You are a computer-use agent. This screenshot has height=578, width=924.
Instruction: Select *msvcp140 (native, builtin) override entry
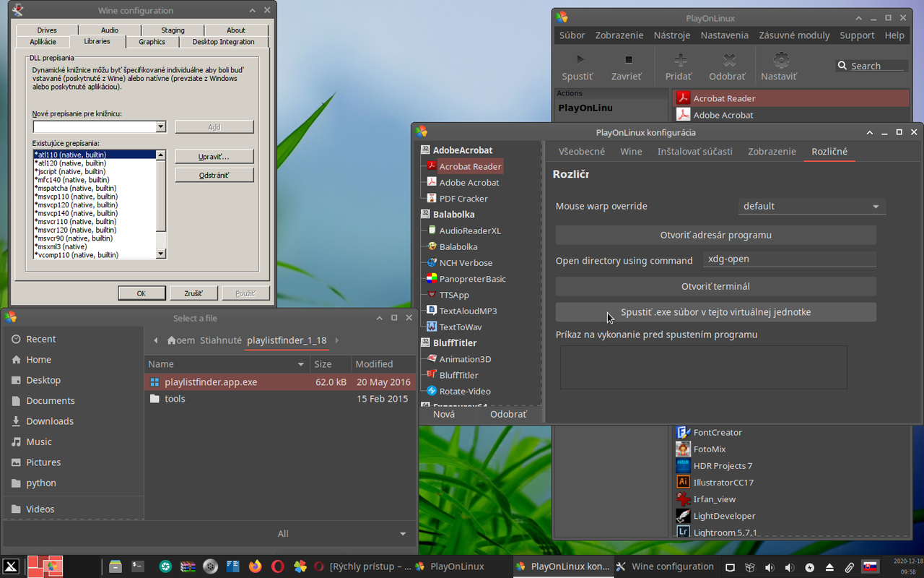click(94, 213)
